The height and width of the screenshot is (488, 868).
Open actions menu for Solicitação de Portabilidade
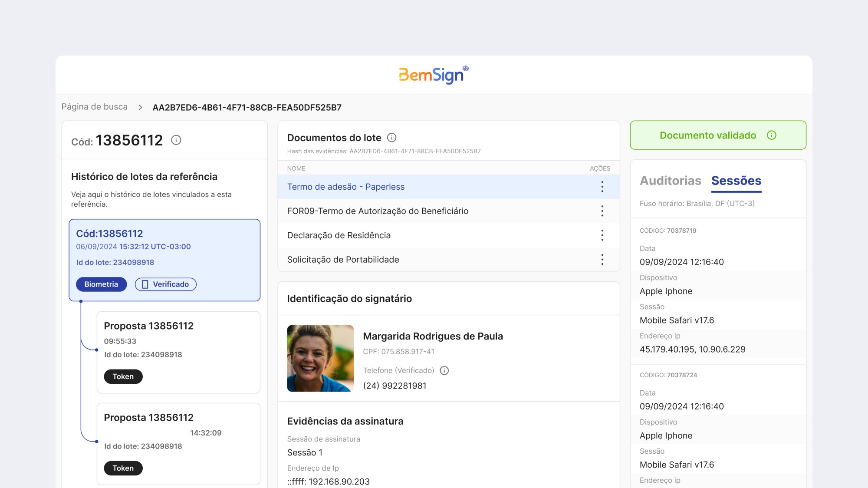[602, 260]
